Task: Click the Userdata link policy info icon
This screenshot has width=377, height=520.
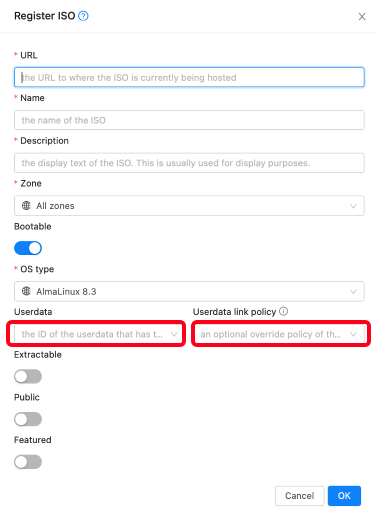Action: (283, 311)
